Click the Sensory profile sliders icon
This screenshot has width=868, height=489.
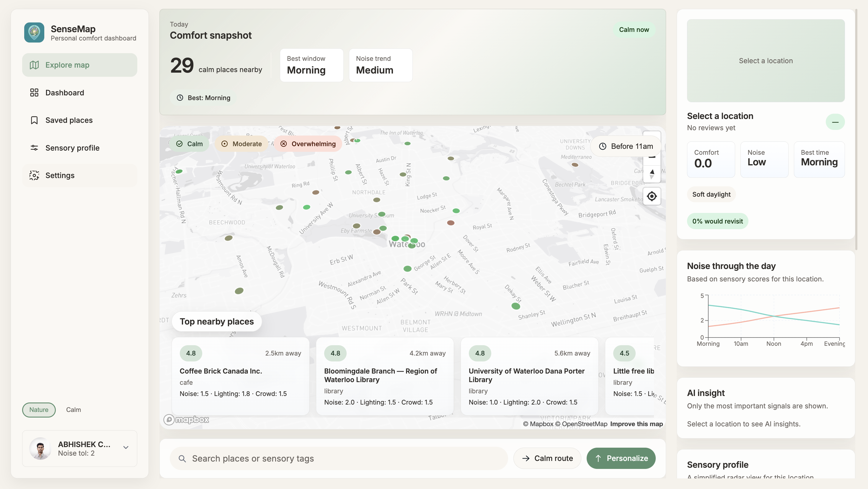(34, 148)
